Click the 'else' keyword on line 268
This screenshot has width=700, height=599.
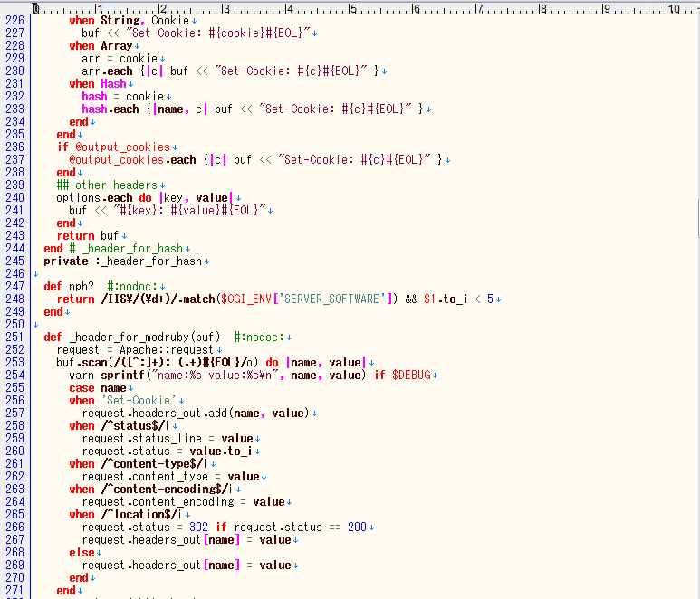[x=82, y=552]
